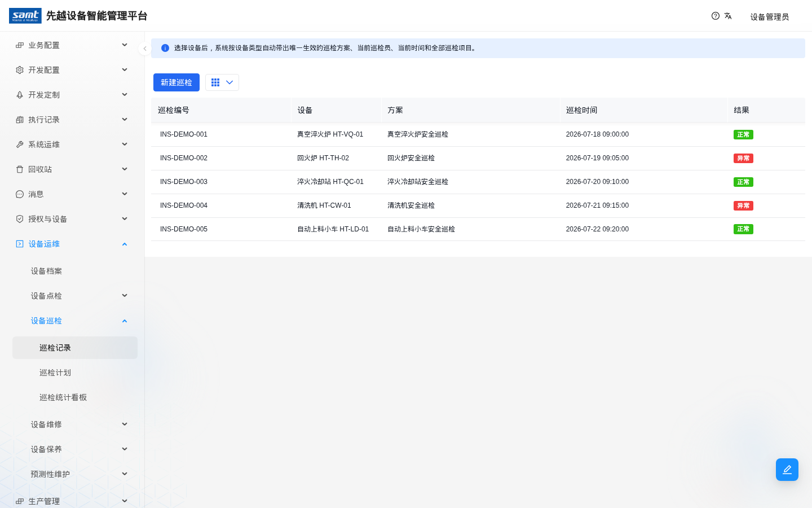Open the 设备管理员 user menu
Viewport: 812px width, 508px height.
(769, 17)
